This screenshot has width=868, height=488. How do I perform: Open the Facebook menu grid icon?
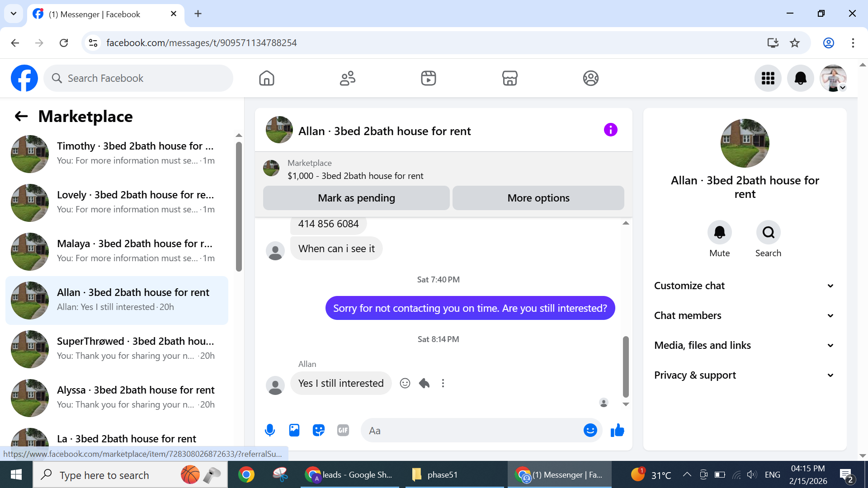(768, 78)
